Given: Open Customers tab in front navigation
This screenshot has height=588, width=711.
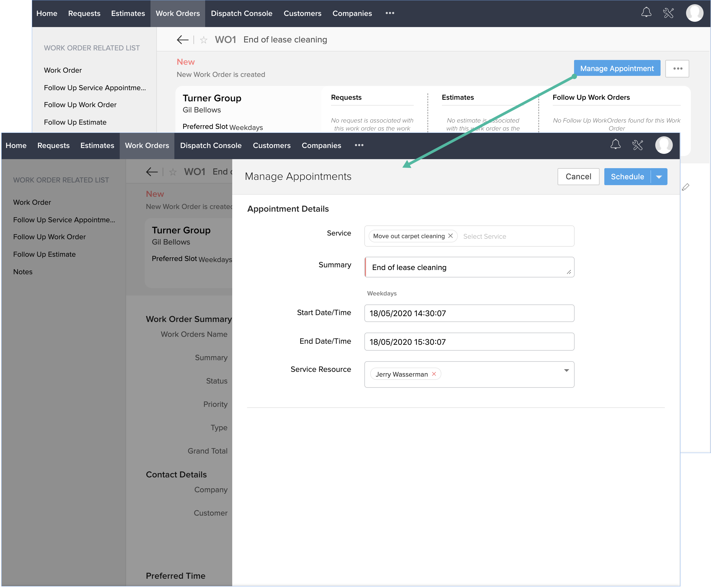Looking at the screenshot, I should click(x=272, y=146).
